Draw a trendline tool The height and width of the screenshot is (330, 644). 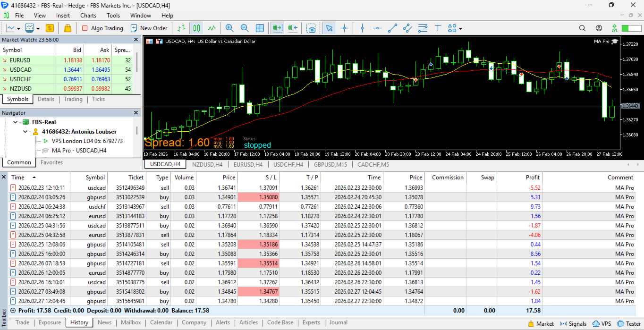click(392, 28)
